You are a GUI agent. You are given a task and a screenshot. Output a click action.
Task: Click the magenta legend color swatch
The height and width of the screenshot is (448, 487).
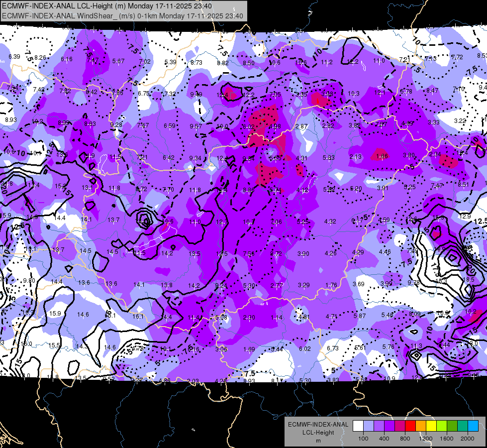point(400,426)
